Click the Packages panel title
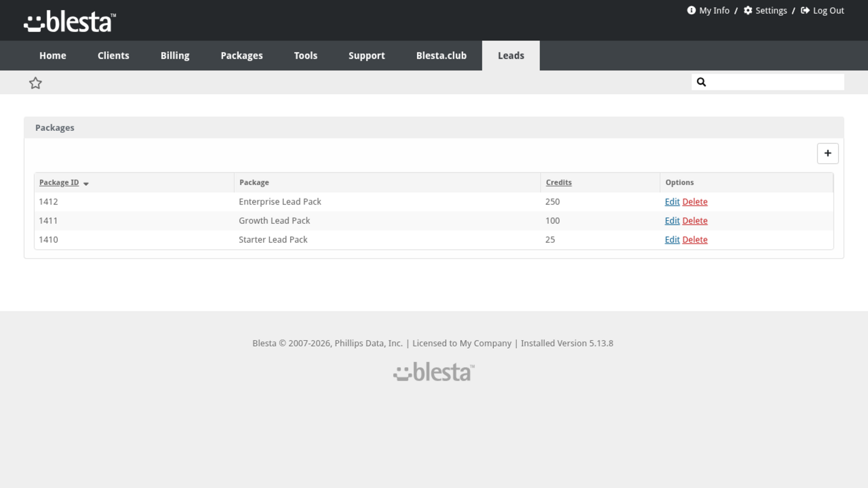This screenshot has height=488, width=868. [x=55, y=128]
